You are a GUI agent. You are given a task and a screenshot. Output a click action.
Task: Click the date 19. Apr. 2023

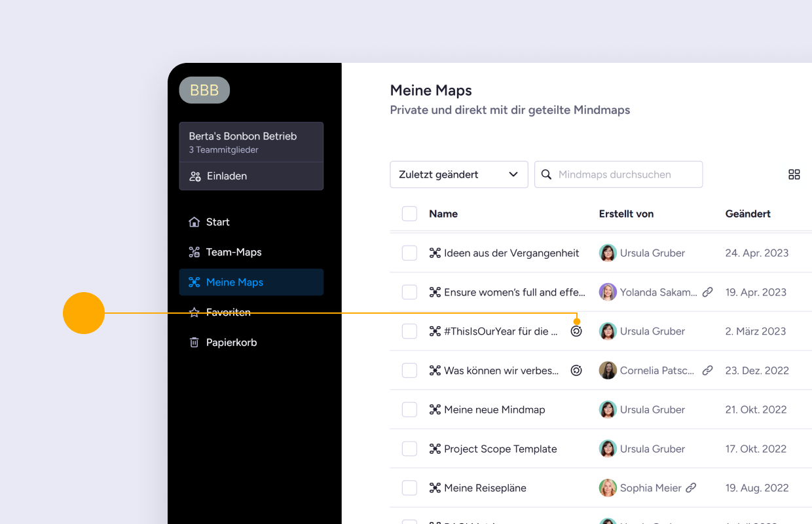click(756, 292)
